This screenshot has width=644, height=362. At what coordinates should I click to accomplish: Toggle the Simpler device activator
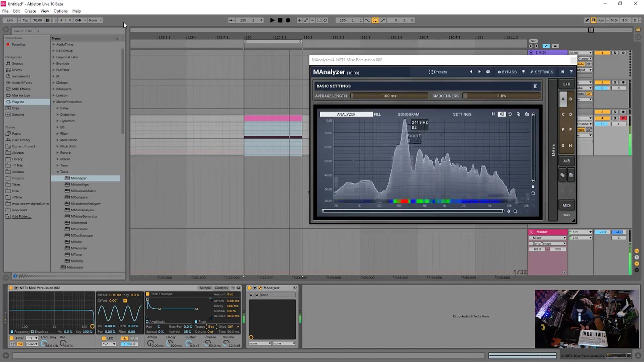(x=11, y=288)
